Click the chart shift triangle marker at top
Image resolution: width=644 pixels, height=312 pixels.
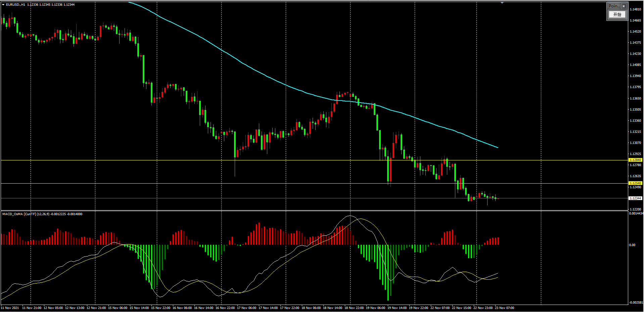[x=502, y=3]
